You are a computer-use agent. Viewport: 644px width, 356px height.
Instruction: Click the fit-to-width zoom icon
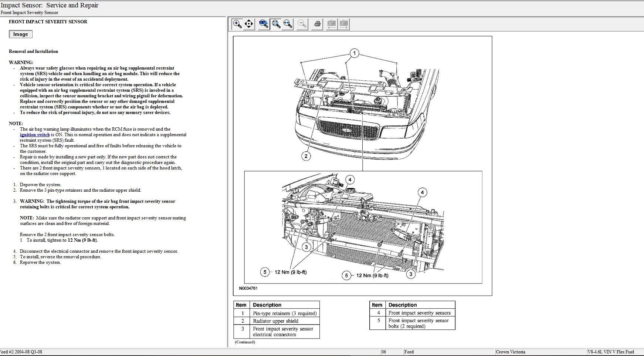[288, 24]
